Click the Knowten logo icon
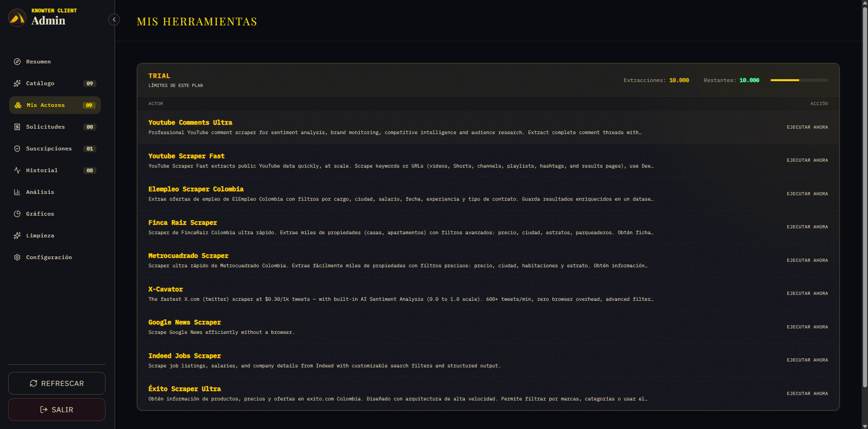The width and height of the screenshot is (868, 429). pos(17,18)
